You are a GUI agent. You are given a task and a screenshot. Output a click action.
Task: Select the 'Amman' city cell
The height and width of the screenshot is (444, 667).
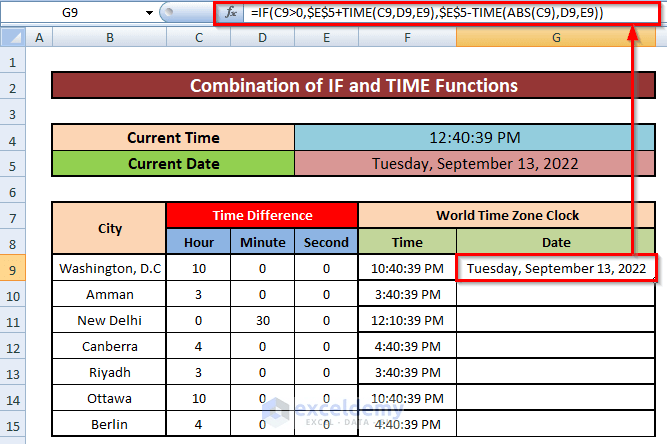pyautogui.click(x=109, y=294)
